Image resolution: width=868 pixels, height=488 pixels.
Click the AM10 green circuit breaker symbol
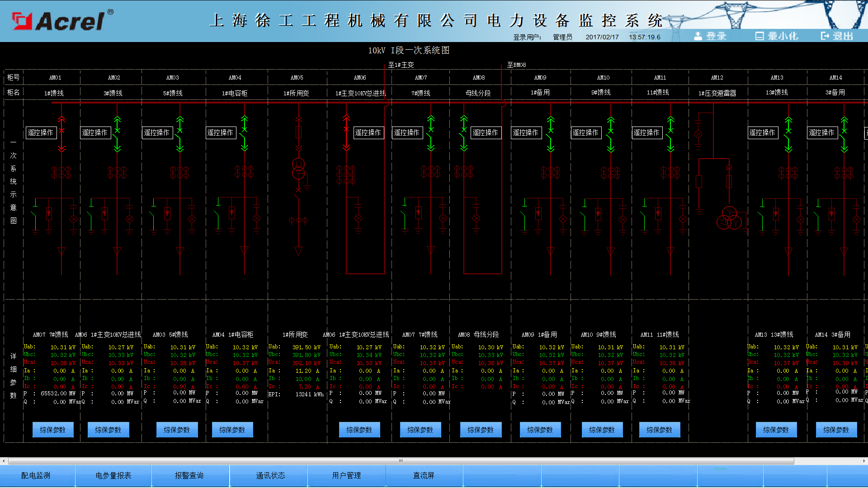click(x=611, y=133)
